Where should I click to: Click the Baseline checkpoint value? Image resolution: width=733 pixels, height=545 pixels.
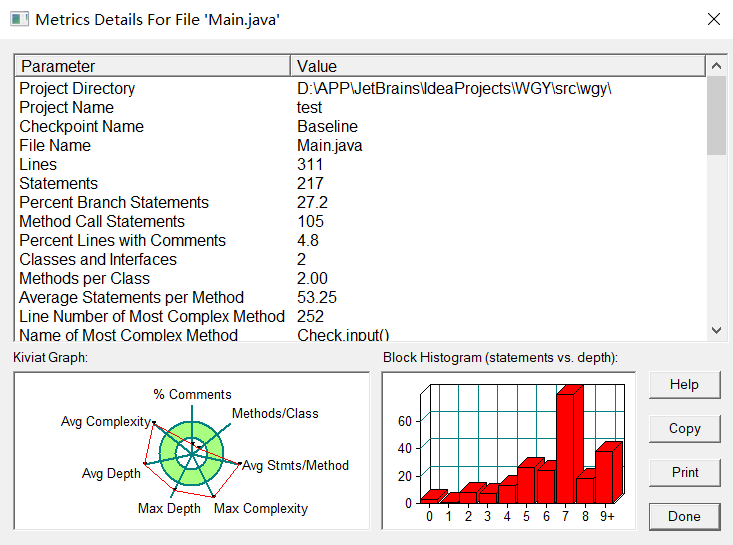[x=327, y=127]
